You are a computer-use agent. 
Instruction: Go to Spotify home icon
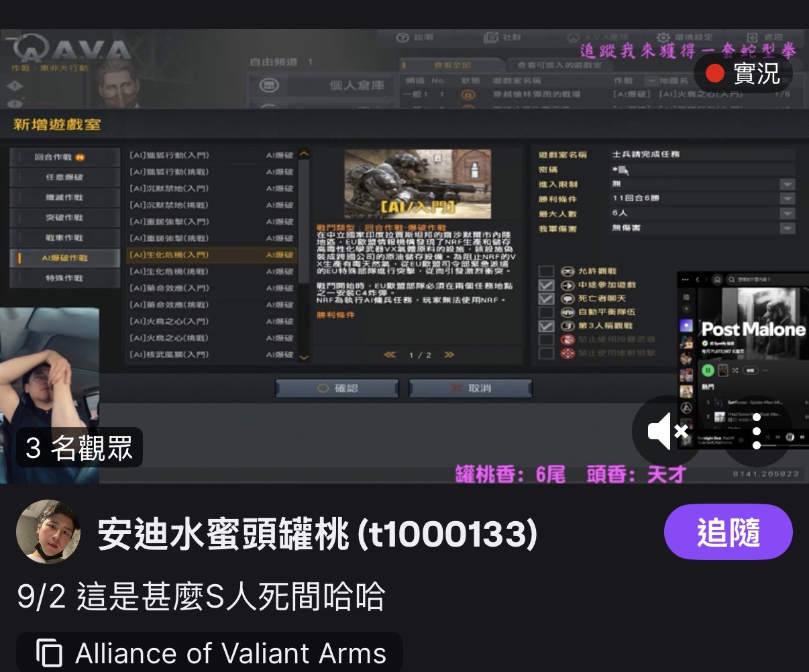pyautogui.click(x=717, y=279)
